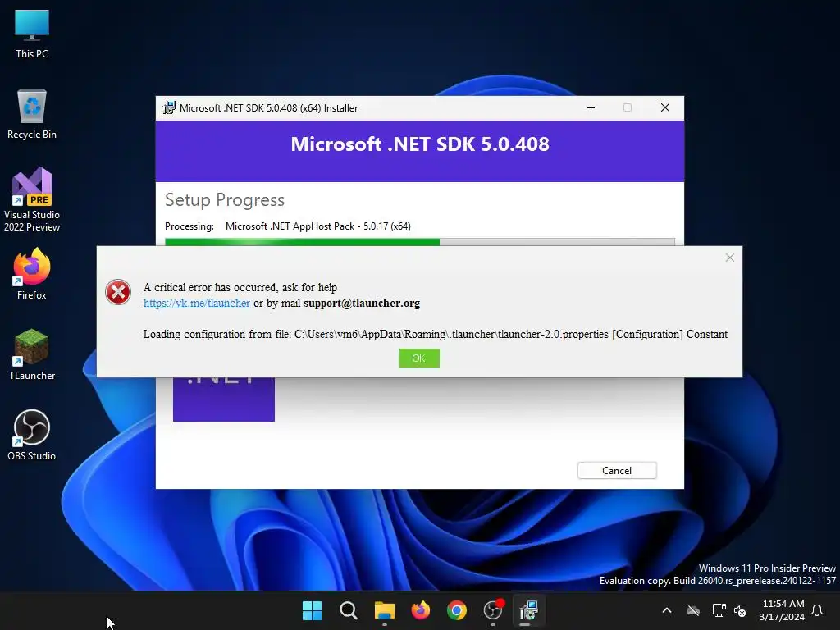Image resolution: width=840 pixels, height=630 pixels.
Task: Launch Visual Studio 2022 Preview shortcut
Action: click(32, 199)
